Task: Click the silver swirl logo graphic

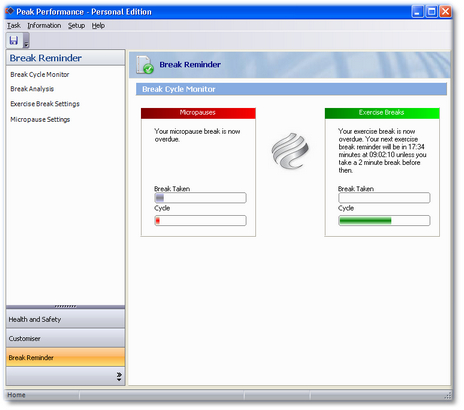Action: [x=290, y=151]
